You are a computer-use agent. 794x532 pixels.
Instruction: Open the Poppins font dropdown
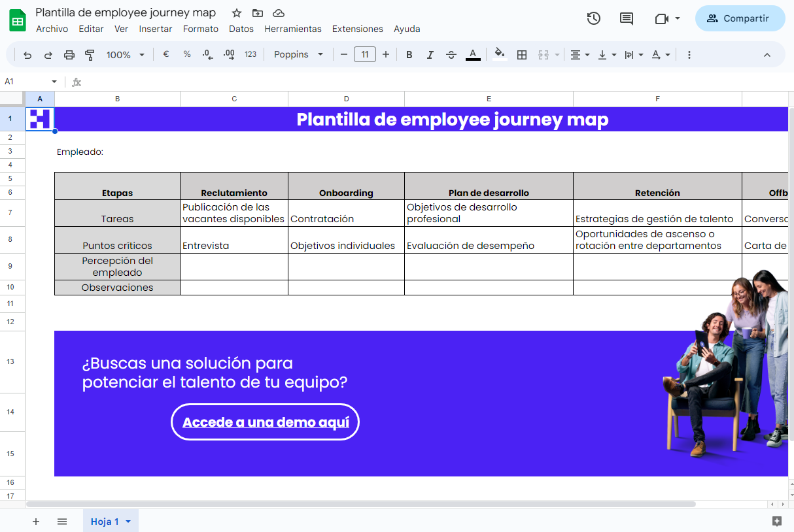[298, 54]
